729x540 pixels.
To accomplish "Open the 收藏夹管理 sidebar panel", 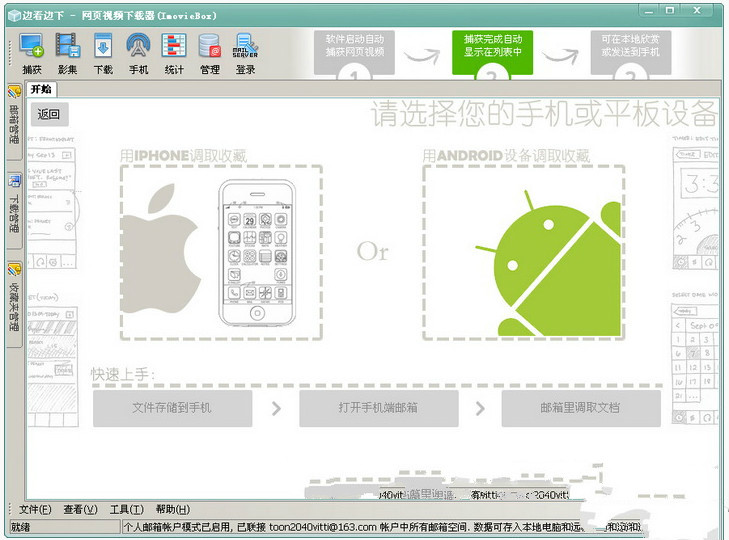I will tap(14, 302).
